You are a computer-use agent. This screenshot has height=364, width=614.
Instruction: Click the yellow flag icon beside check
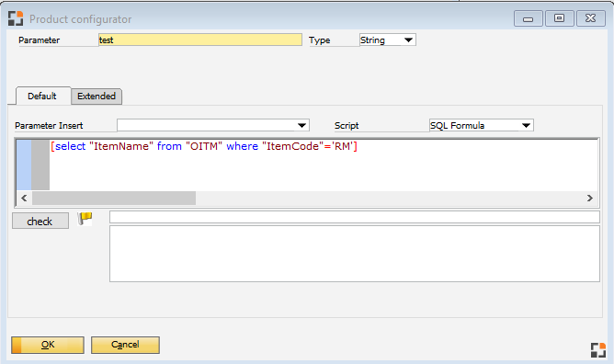click(85, 218)
